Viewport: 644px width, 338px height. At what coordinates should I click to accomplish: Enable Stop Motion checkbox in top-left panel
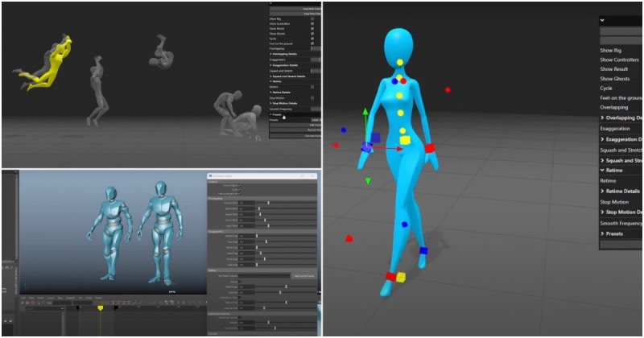tap(312, 98)
